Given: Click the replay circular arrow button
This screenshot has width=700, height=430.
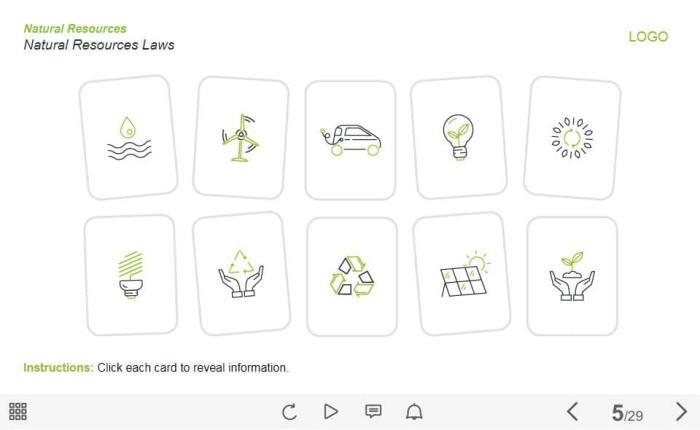Looking at the screenshot, I should (x=289, y=412).
